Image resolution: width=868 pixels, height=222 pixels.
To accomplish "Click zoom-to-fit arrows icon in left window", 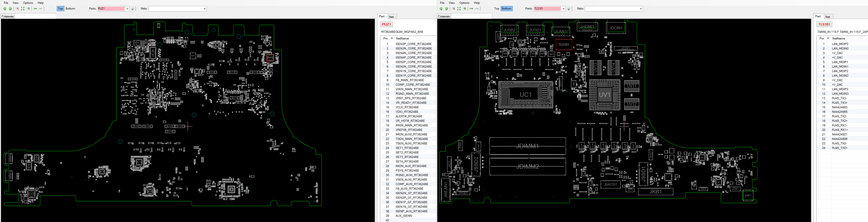I will click(x=23, y=9).
